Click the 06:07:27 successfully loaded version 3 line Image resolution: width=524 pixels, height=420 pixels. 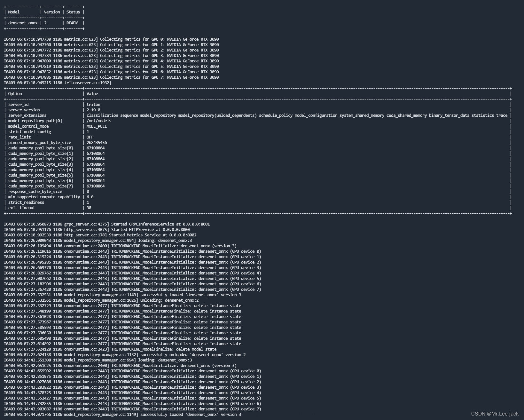[122, 295]
